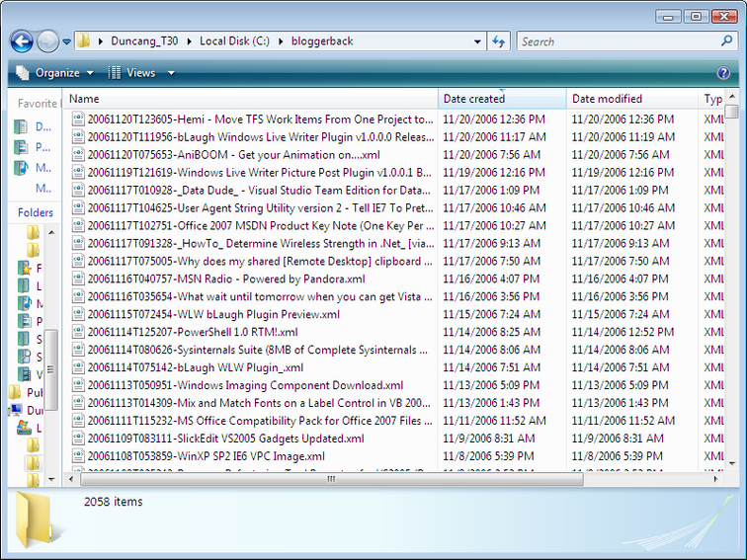Sort by Date modified column header
747x560 pixels.
coord(632,99)
